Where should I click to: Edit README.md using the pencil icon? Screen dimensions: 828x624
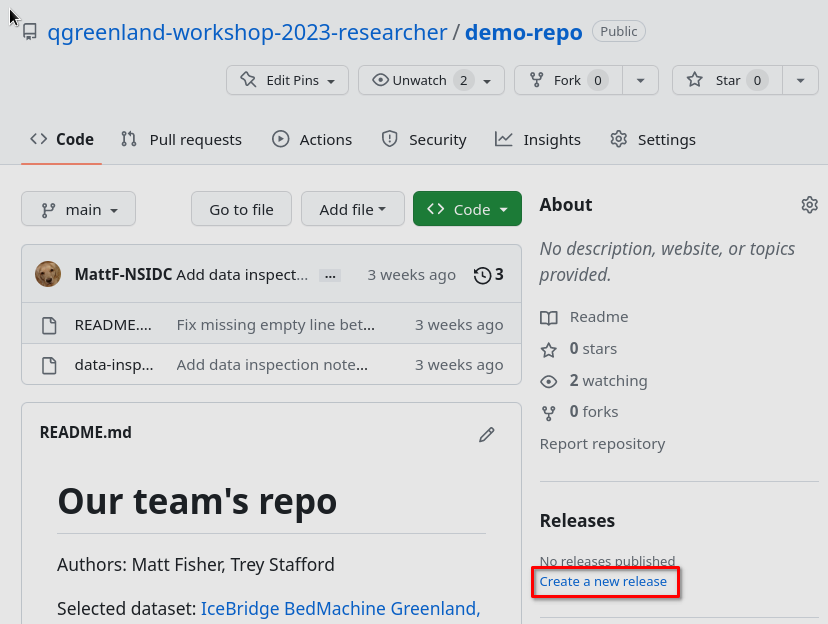click(487, 434)
